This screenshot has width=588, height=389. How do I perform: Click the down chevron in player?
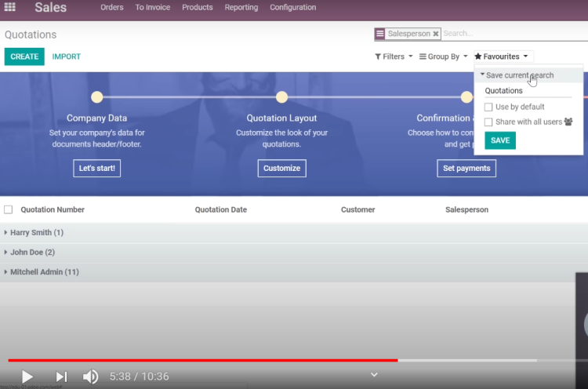(374, 375)
